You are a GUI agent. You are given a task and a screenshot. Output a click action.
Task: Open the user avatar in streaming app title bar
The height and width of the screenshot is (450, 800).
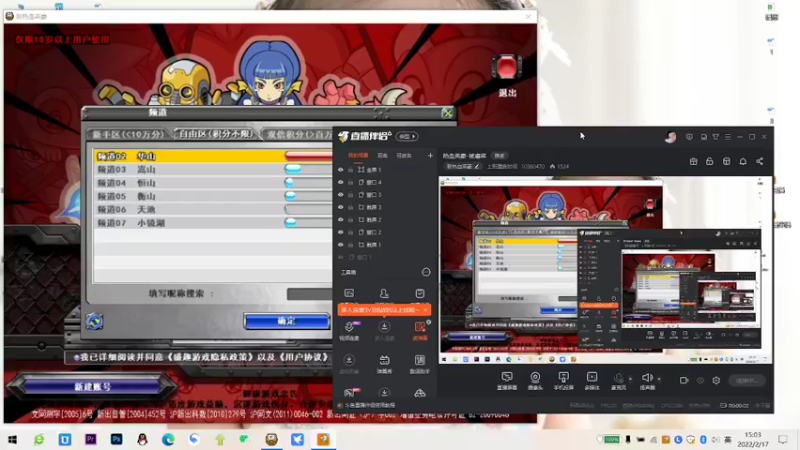[670, 137]
